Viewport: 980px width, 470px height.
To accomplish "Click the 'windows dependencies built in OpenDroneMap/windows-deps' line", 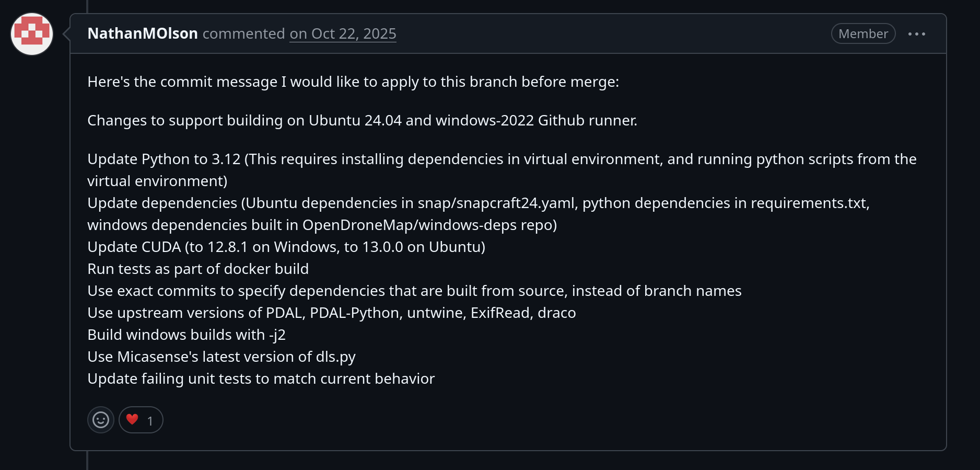I will tap(322, 225).
